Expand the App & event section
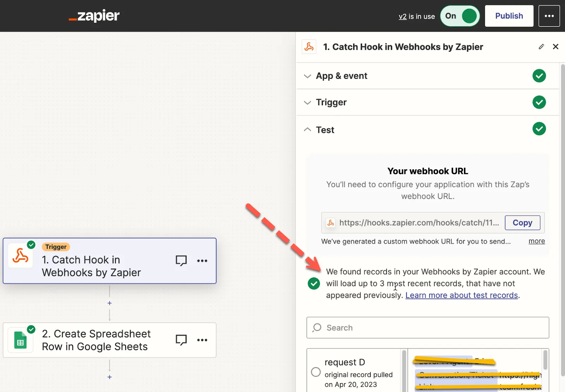Screen dimensions: 565x392 click(x=308, y=76)
